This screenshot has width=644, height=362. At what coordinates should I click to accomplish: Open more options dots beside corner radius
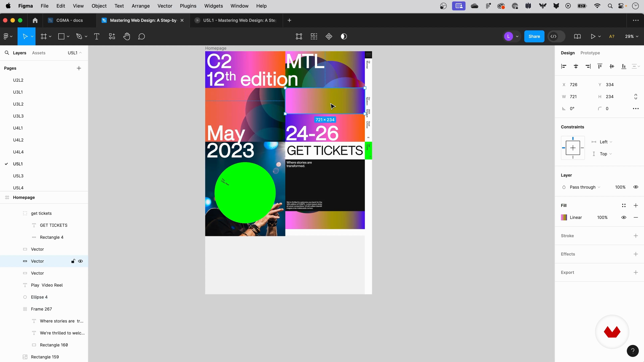(636, 108)
